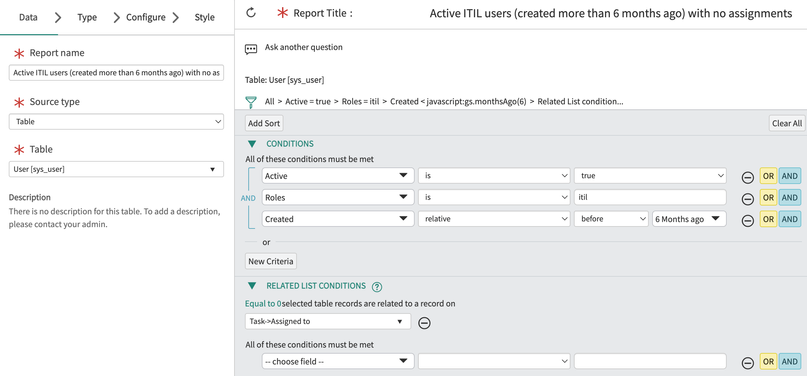Screen dimensions: 807x376
Task: Click the Report name input field
Action: click(x=116, y=73)
